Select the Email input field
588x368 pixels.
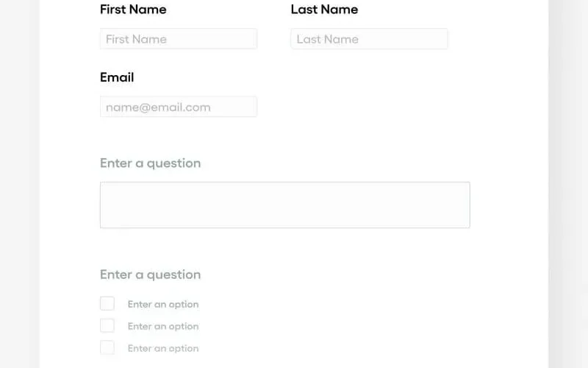[179, 107]
